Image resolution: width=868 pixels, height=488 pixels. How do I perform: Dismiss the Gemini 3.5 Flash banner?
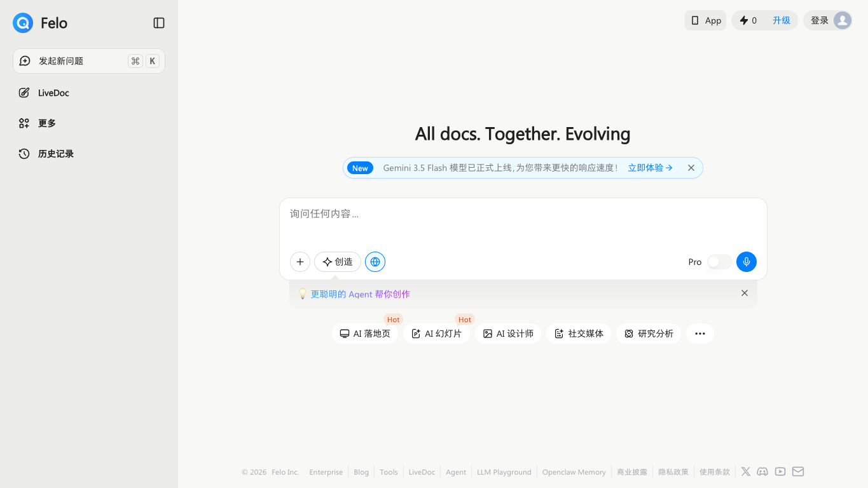(691, 168)
